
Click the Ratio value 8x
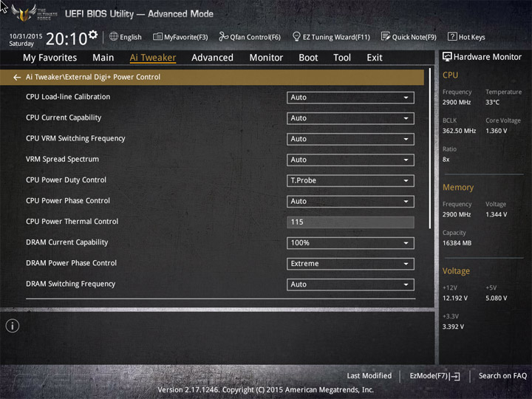point(446,160)
